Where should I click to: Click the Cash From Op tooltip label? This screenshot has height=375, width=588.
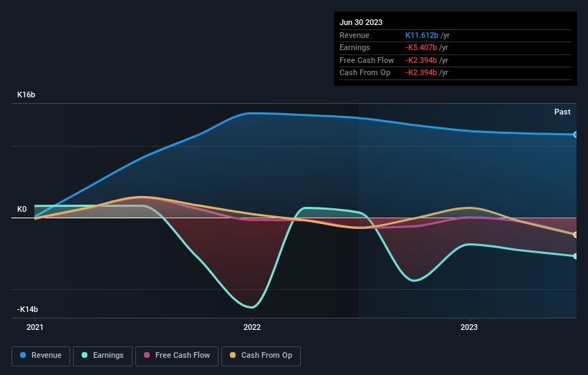pos(365,73)
